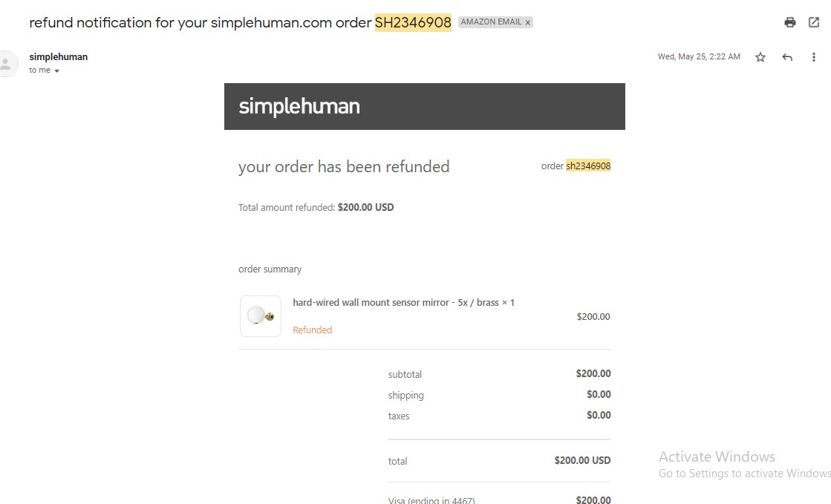Star this simplehuman email

click(x=760, y=57)
